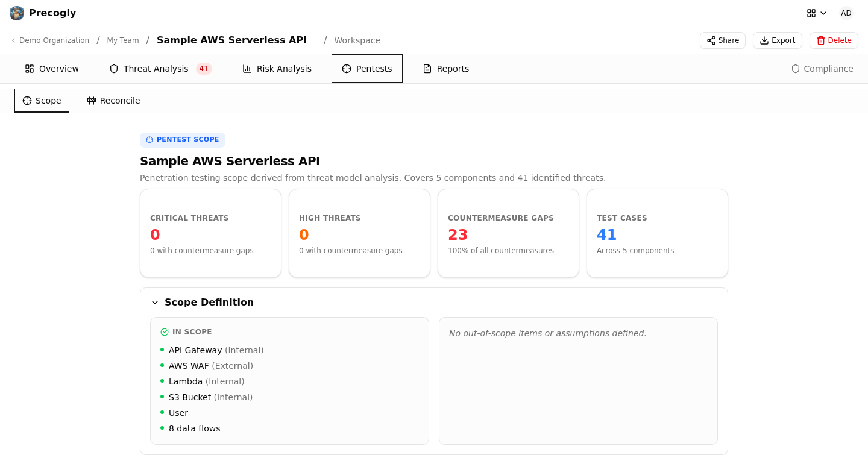Click the High Threats card
This screenshot has height=458, width=868.
359,233
